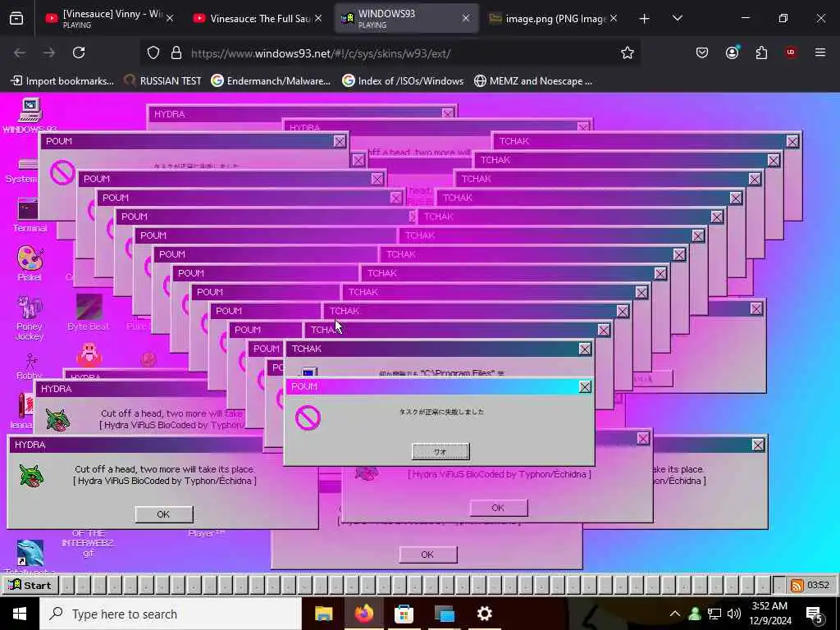Go back to previous page

[20, 52]
